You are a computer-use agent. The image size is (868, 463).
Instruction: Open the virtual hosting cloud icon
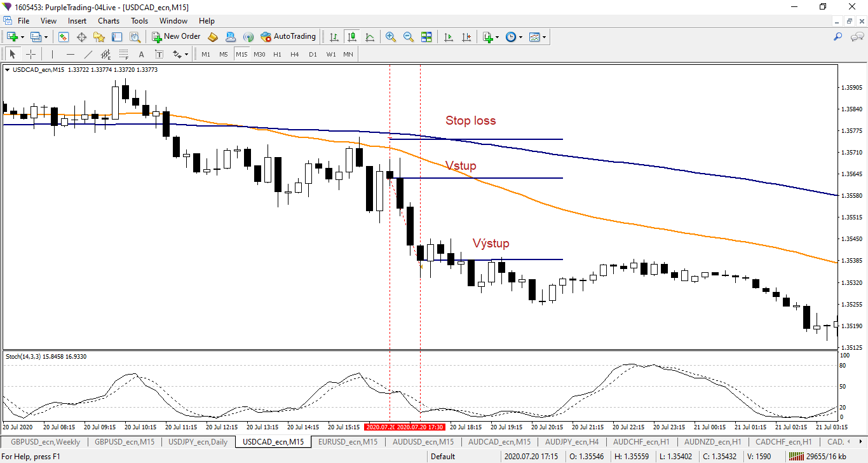coord(231,37)
